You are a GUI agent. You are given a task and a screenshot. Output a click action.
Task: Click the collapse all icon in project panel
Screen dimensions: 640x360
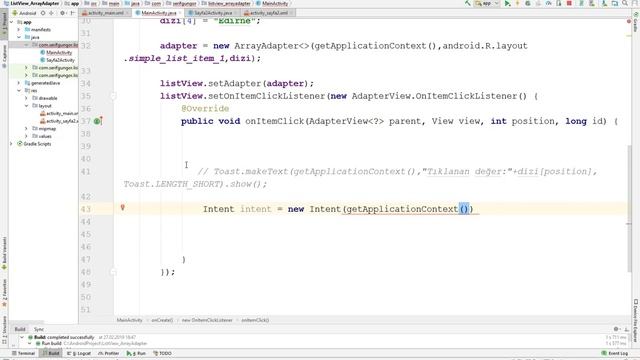(x=51, y=13)
